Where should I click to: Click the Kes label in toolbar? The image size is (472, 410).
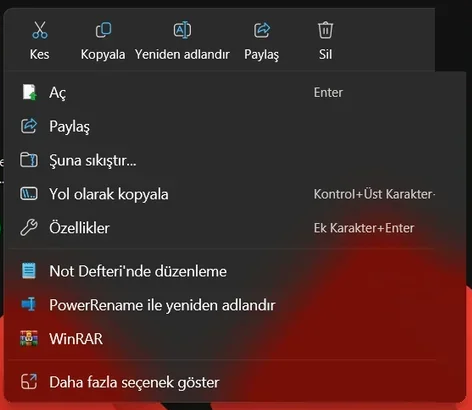(x=40, y=54)
